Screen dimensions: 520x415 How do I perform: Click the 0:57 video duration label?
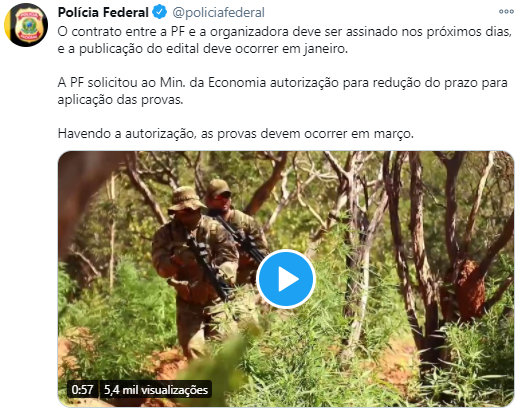pos(82,389)
